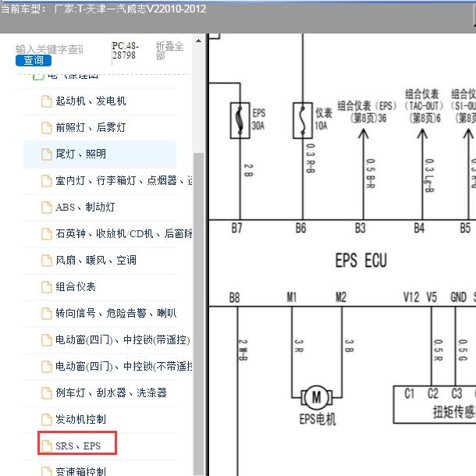Click the 仪表 10A fuse symbol
The width and height of the screenshot is (476, 476).
point(303,120)
